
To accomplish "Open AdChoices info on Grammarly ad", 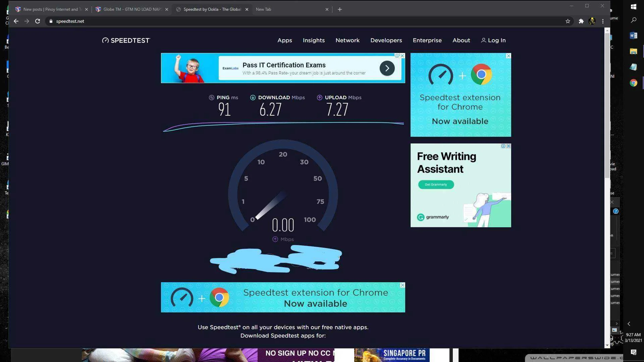I will [503, 146].
